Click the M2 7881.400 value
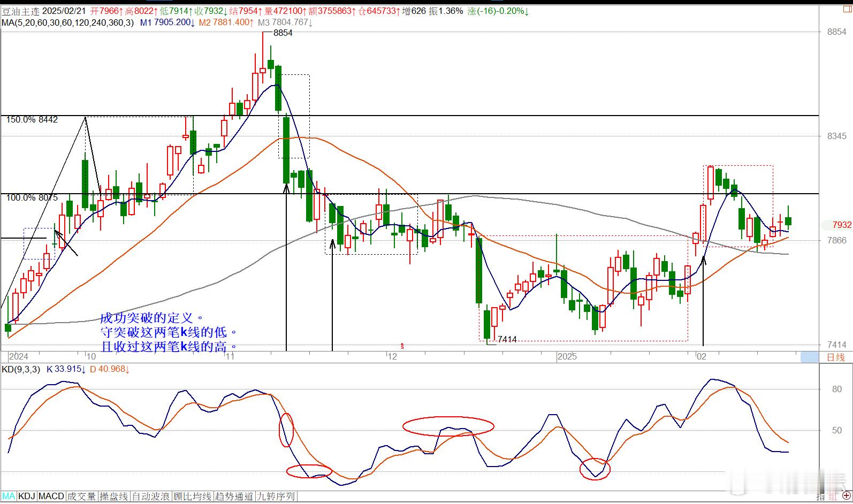853x504 pixels. pos(226,22)
